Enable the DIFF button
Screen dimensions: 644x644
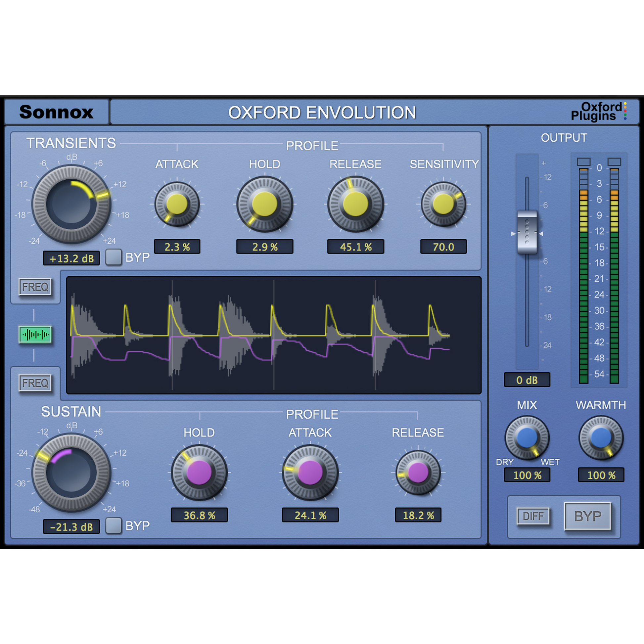533,516
